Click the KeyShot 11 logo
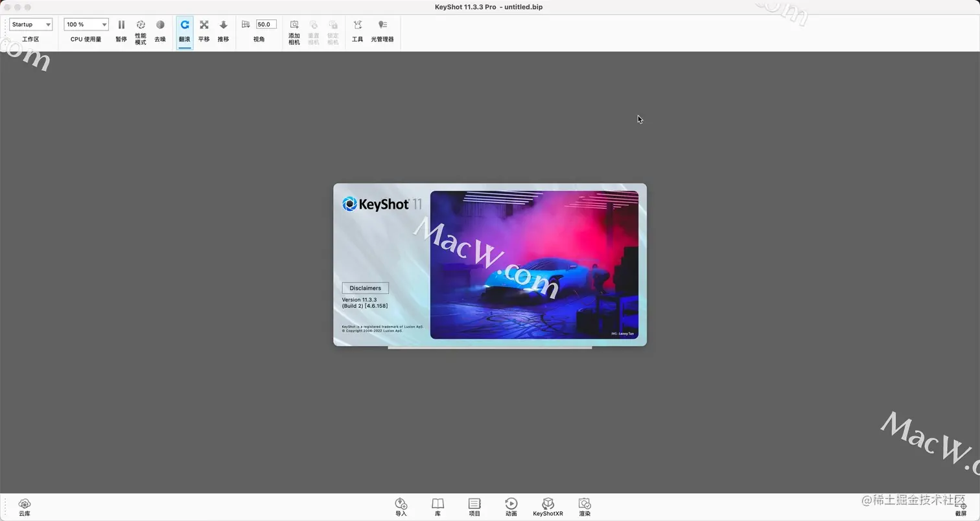Viewport: 980px width, 521px height. [382, 204]
